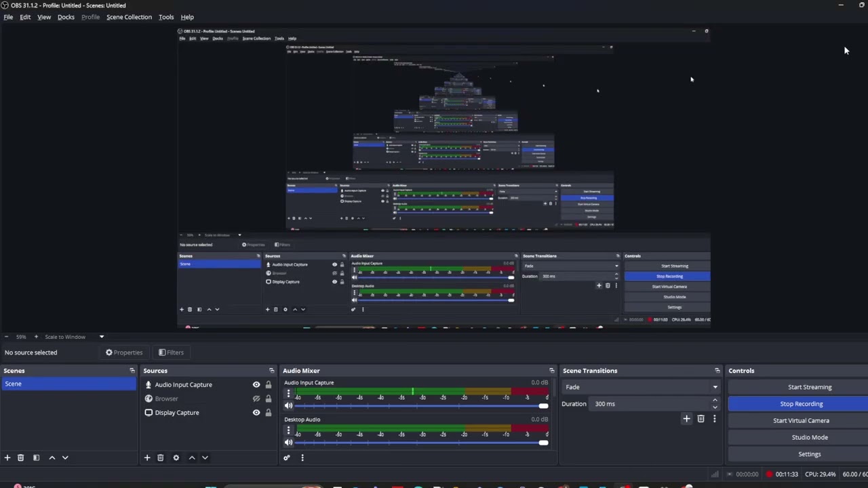Open the Docks menu

66,17
